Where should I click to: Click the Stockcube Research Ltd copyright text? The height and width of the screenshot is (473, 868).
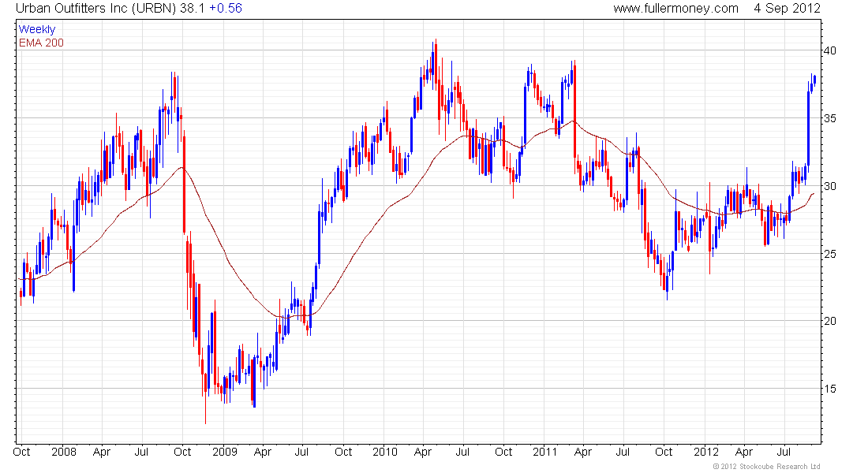click(766, 467)
